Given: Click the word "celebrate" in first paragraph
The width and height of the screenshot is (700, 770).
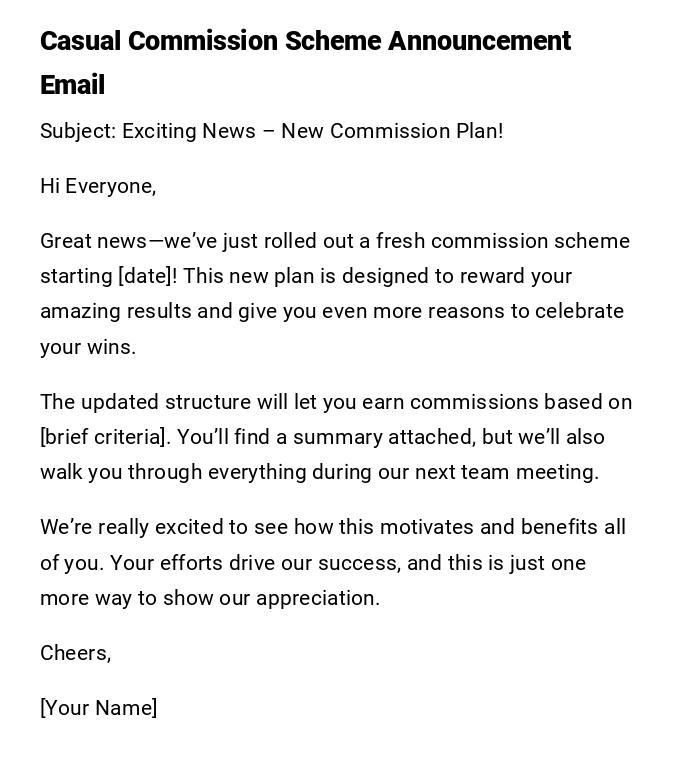Looking at the screenshot, I should (x=579, y=311).
